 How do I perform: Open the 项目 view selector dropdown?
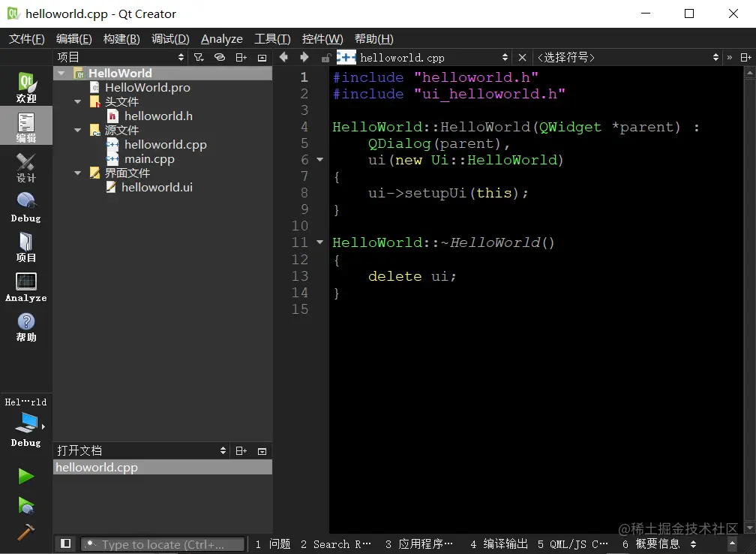point(121,57)
